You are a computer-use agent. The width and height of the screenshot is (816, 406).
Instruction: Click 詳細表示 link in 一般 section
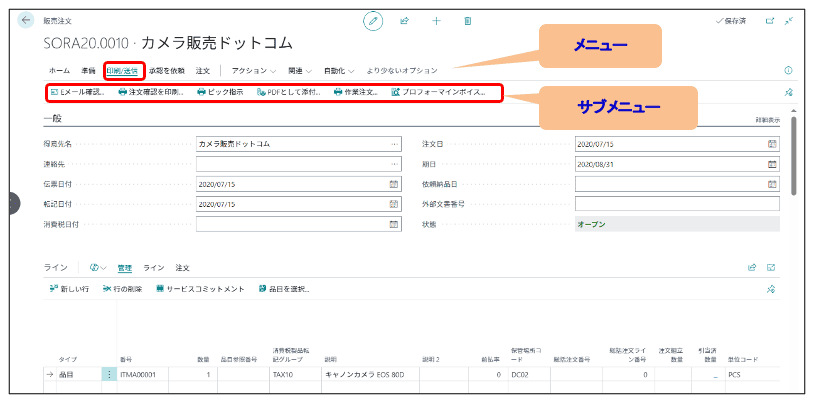click(x=768, y=120)
